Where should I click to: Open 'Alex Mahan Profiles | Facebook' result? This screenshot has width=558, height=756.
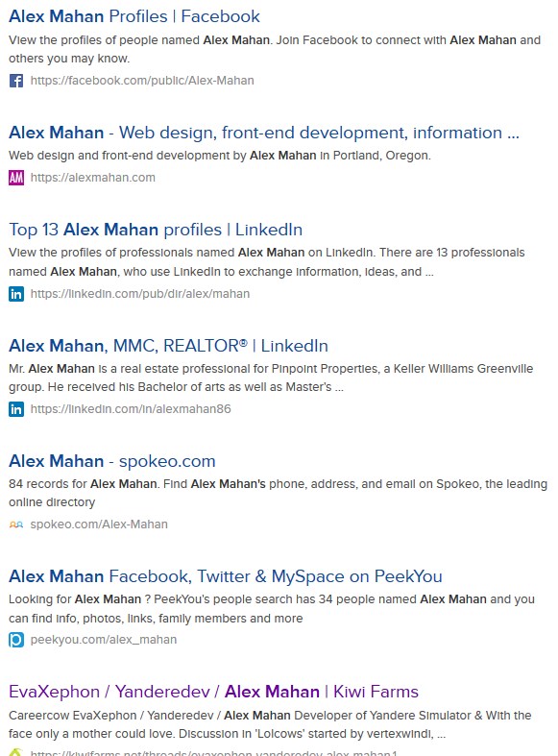tap(134, 16)
